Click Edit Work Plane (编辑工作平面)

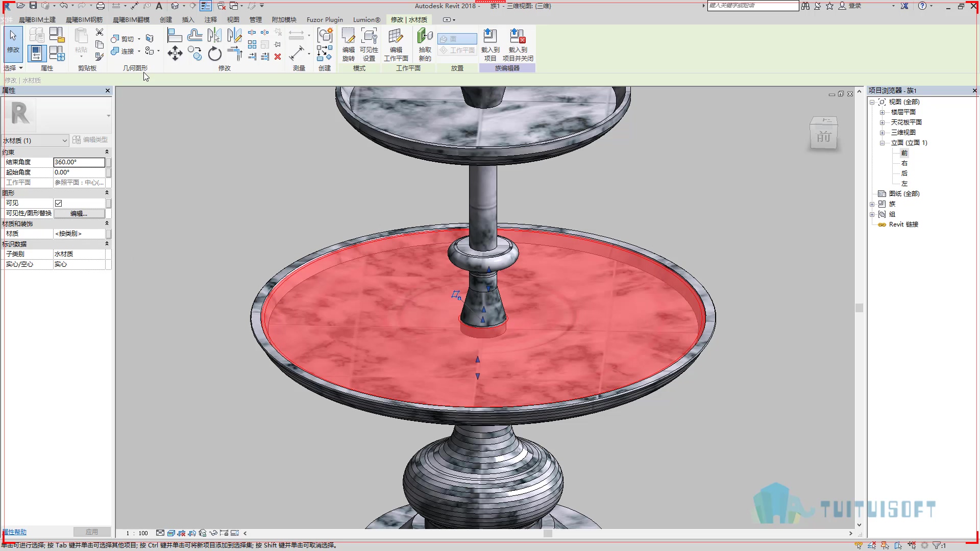396,45
